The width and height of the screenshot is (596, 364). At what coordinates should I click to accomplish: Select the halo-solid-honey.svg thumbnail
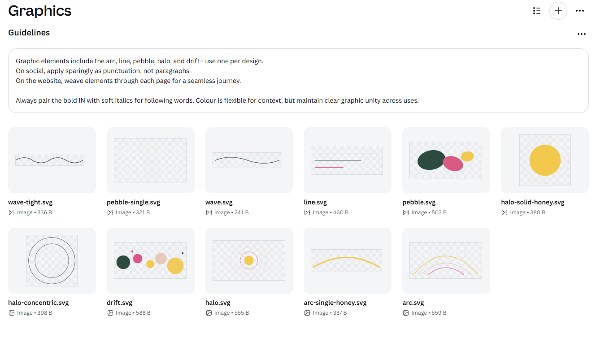pos(545,160)
